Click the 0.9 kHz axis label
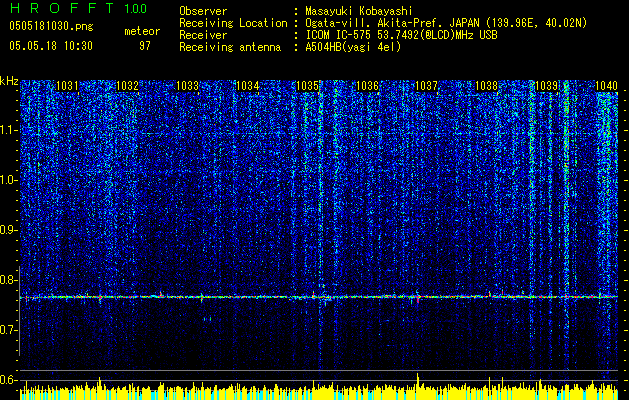Viewport: 629px width, 400px height. click(x=9, y=230)
